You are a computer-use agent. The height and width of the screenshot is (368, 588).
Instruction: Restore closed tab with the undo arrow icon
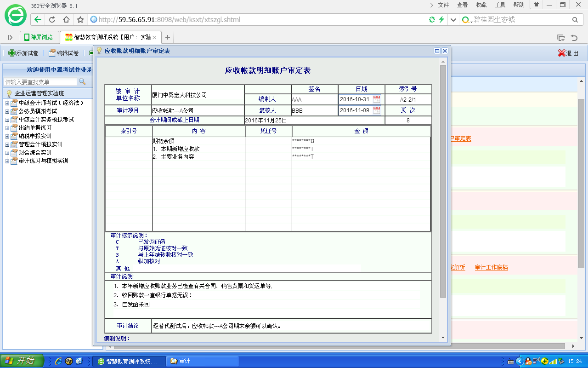(x=574, y=38)
